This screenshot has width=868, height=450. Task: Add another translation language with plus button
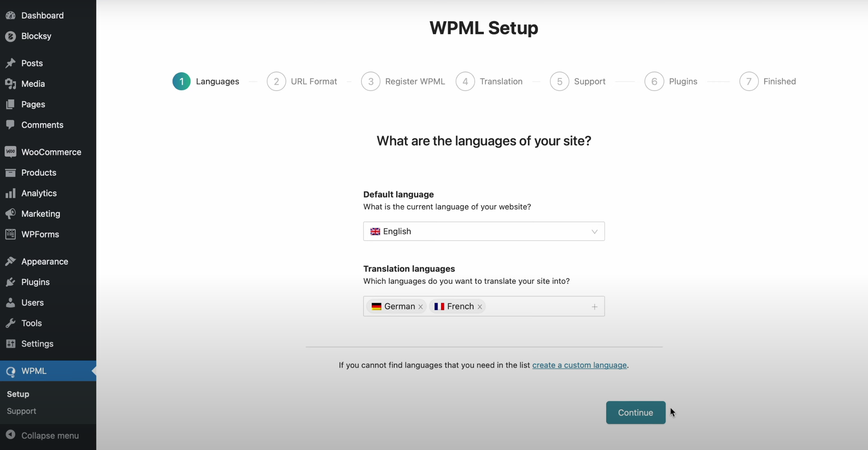[594, 306]
